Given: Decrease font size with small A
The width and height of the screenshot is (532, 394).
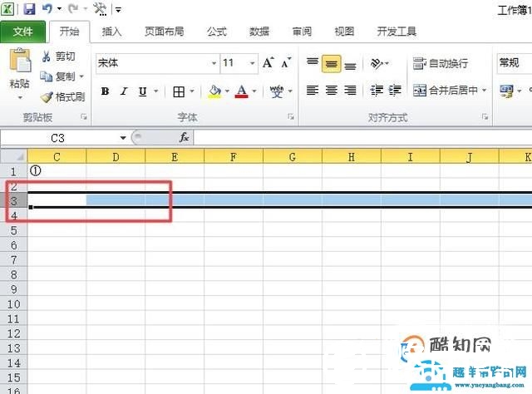Looking at the screenshot, I should (286, 63).
